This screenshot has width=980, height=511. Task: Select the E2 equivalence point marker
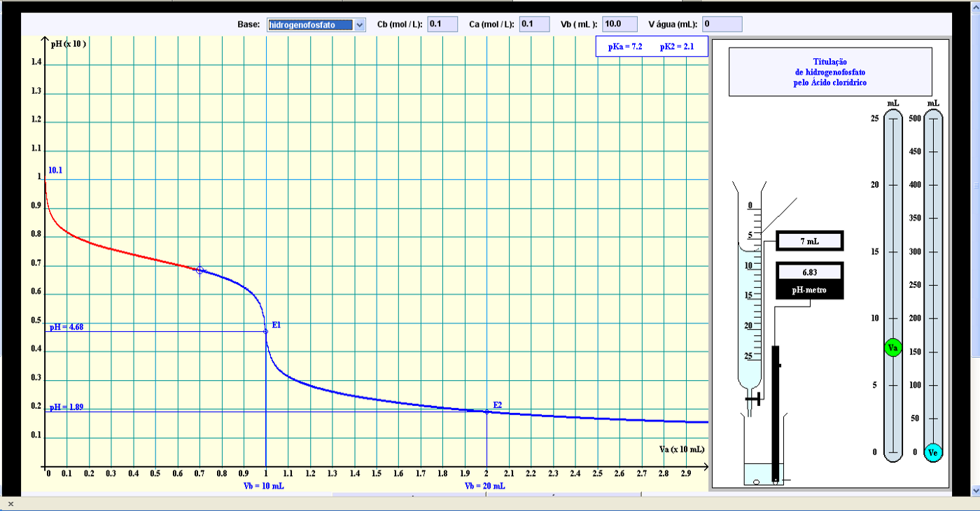(486, 412)
